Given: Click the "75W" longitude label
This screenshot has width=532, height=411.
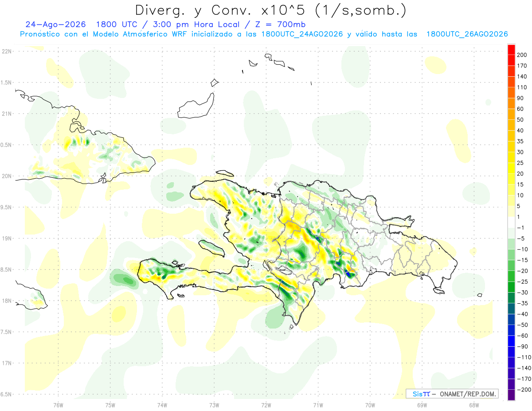Looking at the screenshot, I should point(110,404).
